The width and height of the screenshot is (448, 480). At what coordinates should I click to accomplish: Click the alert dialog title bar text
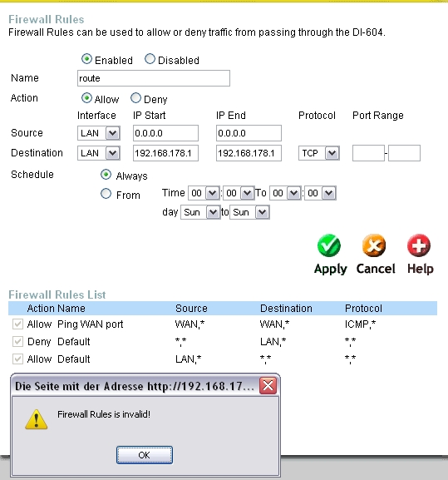click(135, 386)
